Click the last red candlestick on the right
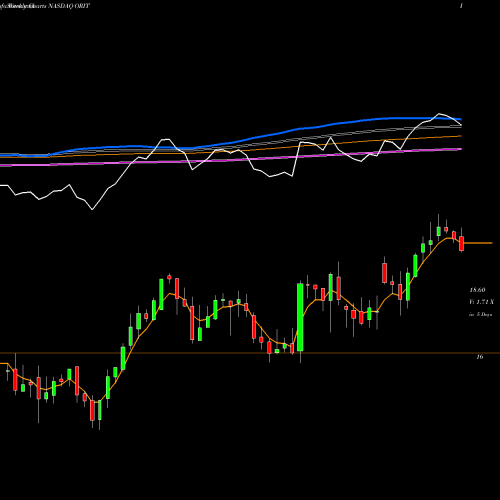 click(x=461, y=243)
